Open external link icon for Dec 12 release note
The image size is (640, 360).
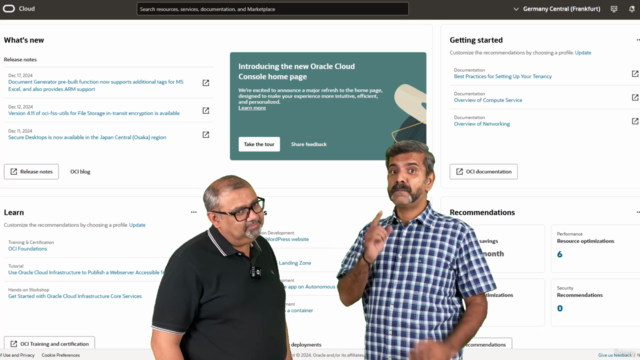[x=206, y=111]
